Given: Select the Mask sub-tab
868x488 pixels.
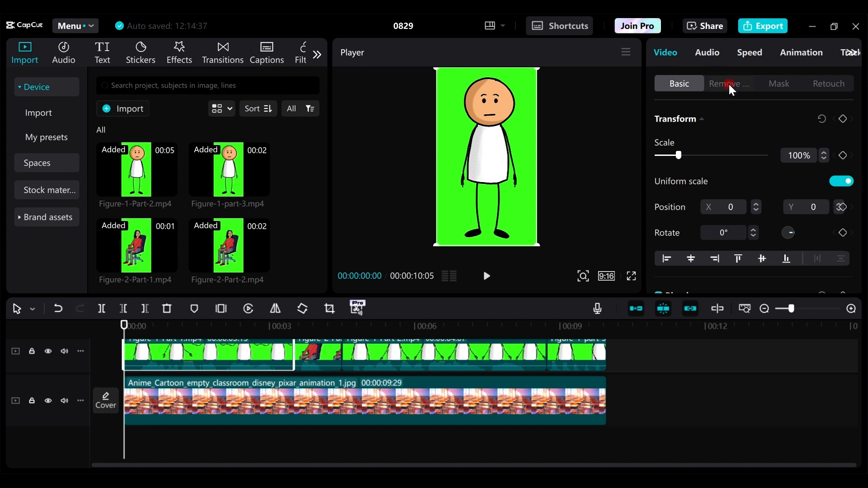Looking at the screenshot, I should [779, 84].
